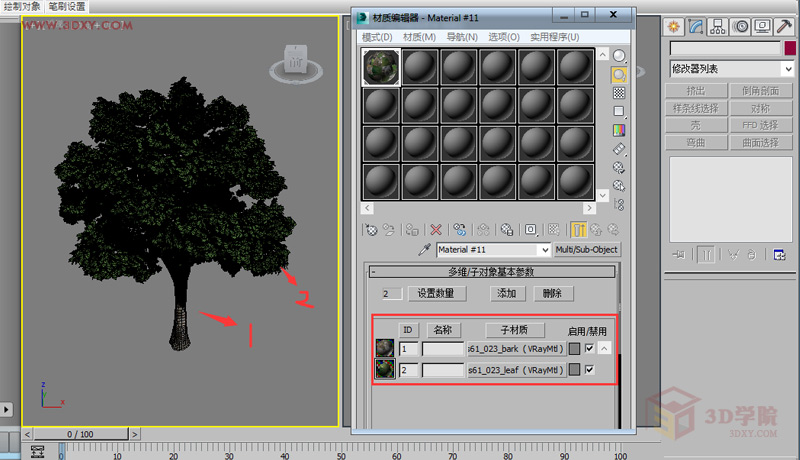Click the 添加 button
800x460 pixels.
[507, 293]
